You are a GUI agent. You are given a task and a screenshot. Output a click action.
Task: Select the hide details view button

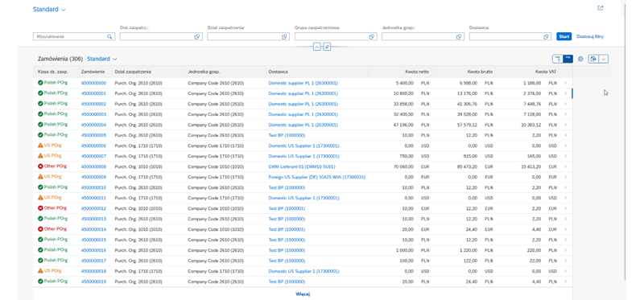coord(557,59)
